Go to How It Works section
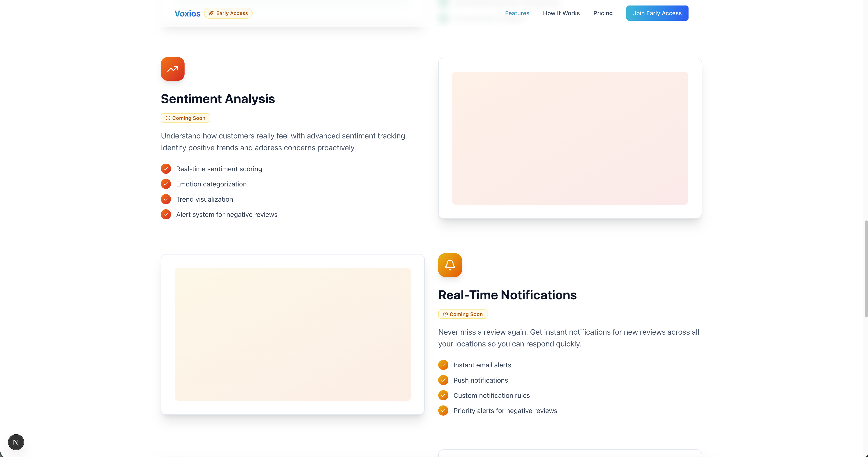The image size is (868, 457). [x=561, y=13]
